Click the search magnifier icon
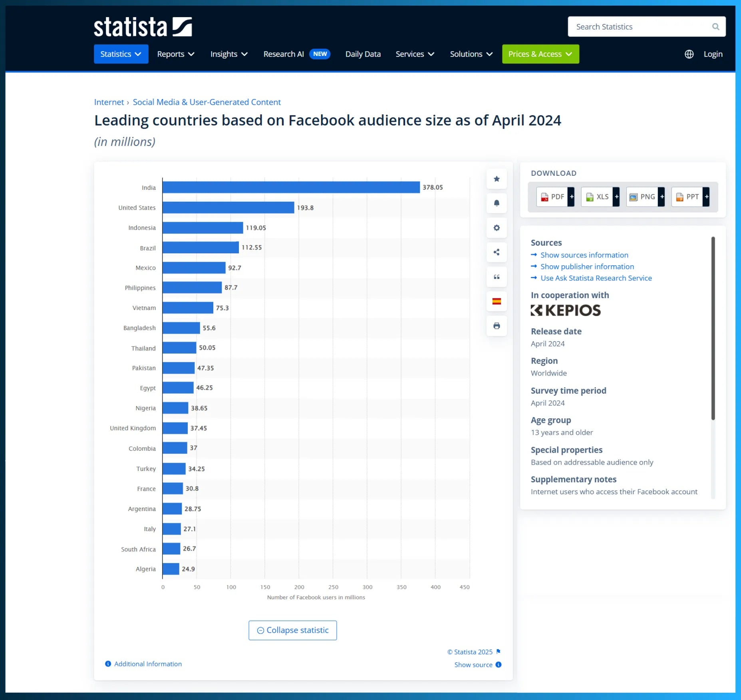Screen dimensions: 741x700 click(715, 27)
